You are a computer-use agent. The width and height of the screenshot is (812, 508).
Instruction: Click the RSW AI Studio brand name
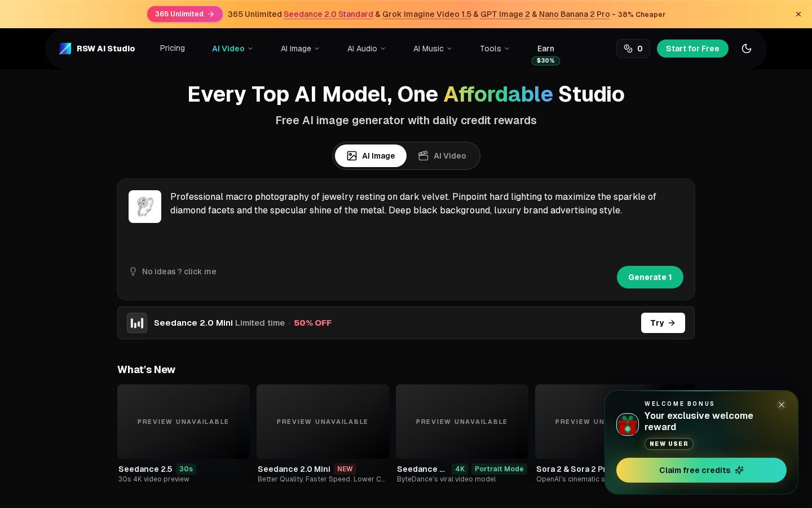(x=106, y=49)
